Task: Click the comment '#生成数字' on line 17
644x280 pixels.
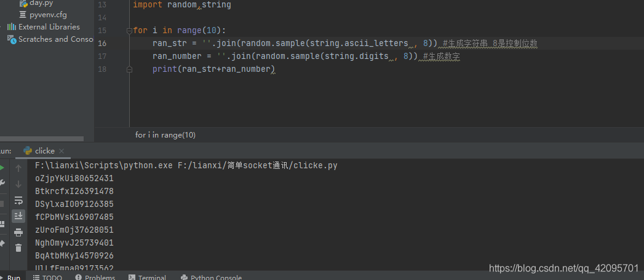Action: click(442, 56)
